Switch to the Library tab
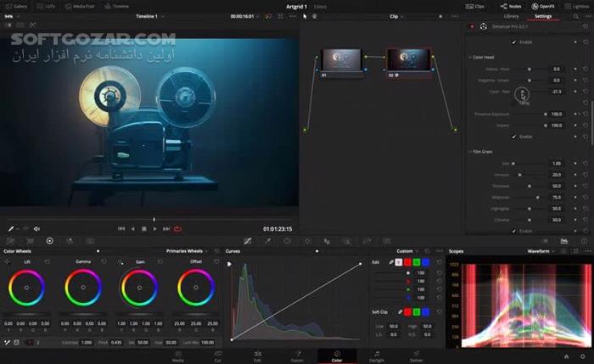The image size is (594, 364). (511, 16)
